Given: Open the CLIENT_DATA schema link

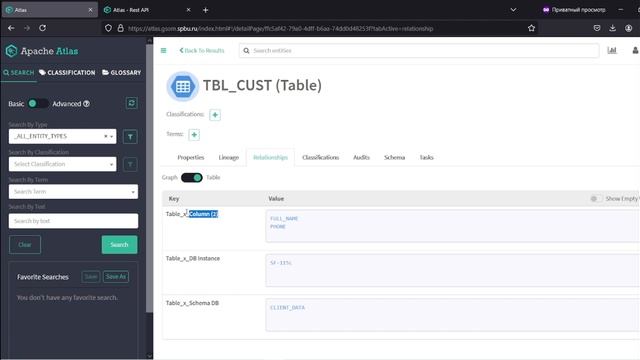Looking at the screenshot, I should (287, 308).
